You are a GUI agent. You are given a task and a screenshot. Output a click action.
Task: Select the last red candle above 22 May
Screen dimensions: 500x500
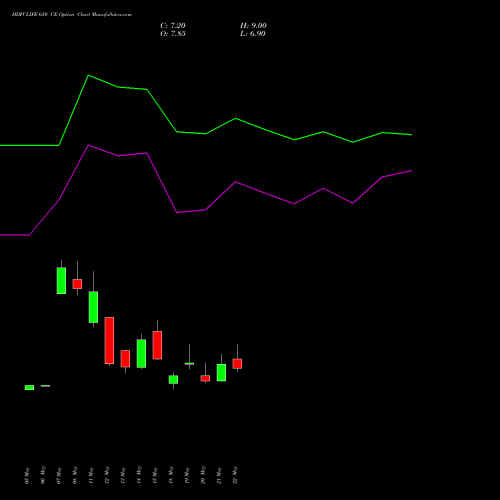[x=237, y=363]
